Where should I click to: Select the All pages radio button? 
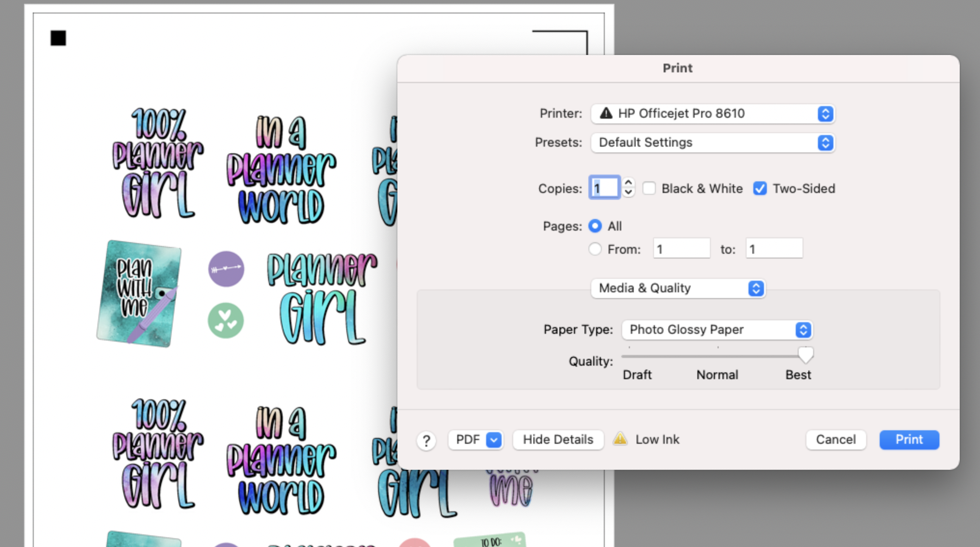595,226
